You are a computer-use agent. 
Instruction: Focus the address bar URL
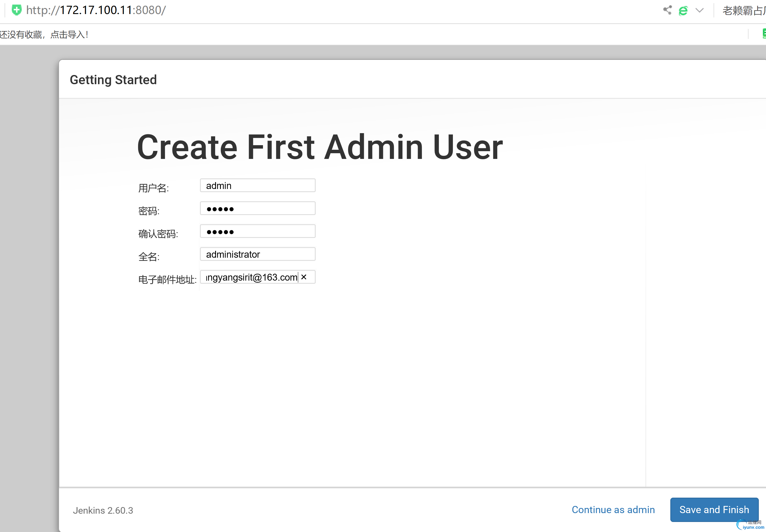tap(96, 10)
